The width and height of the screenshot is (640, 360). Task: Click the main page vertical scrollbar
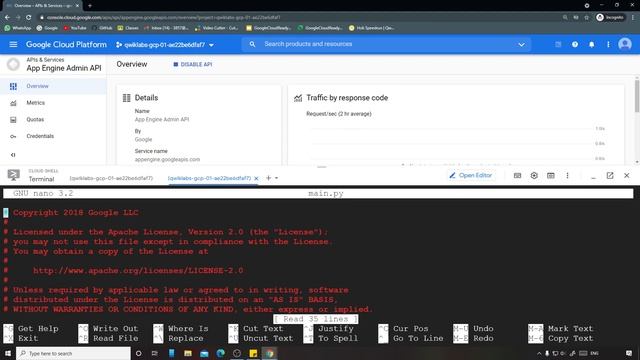click(x=637, y=96)
